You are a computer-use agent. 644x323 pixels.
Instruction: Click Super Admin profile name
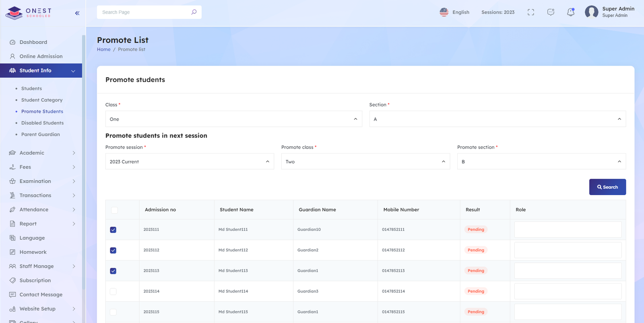pos(618,9)
